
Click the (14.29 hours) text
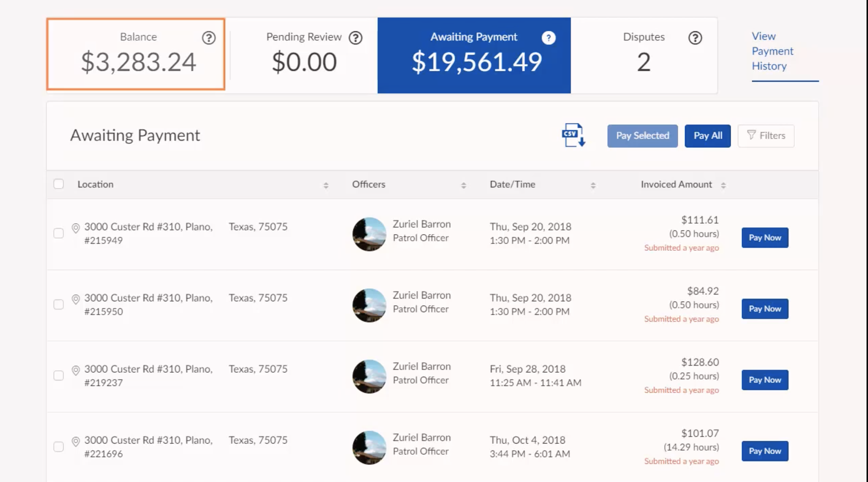[x=691, y=447]
